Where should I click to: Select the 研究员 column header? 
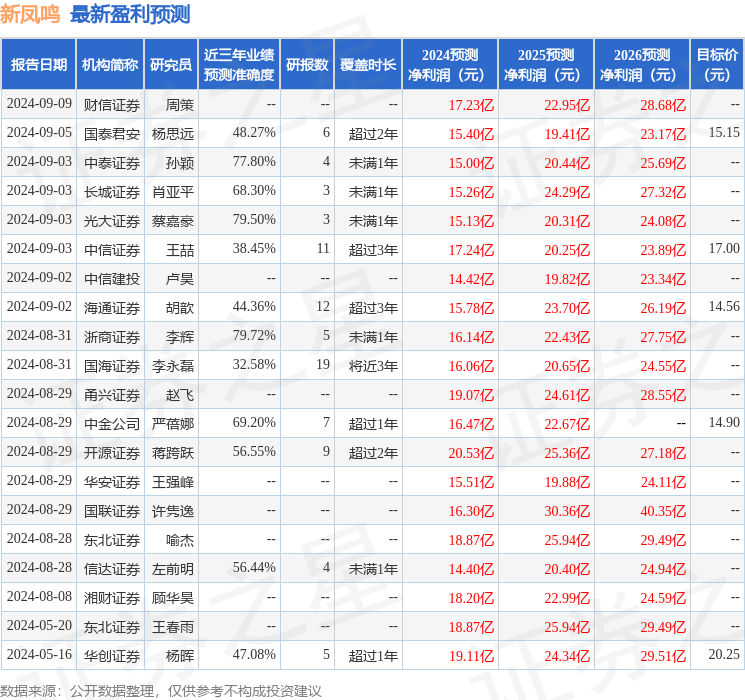tap(171, 65)
